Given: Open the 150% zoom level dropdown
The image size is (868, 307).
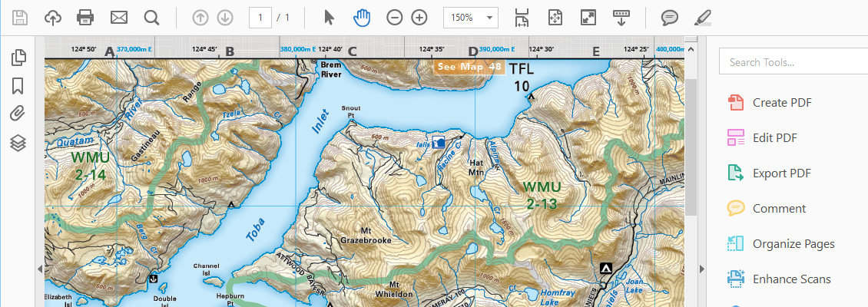Looking at the screenshot, I should tap(471, 17).
